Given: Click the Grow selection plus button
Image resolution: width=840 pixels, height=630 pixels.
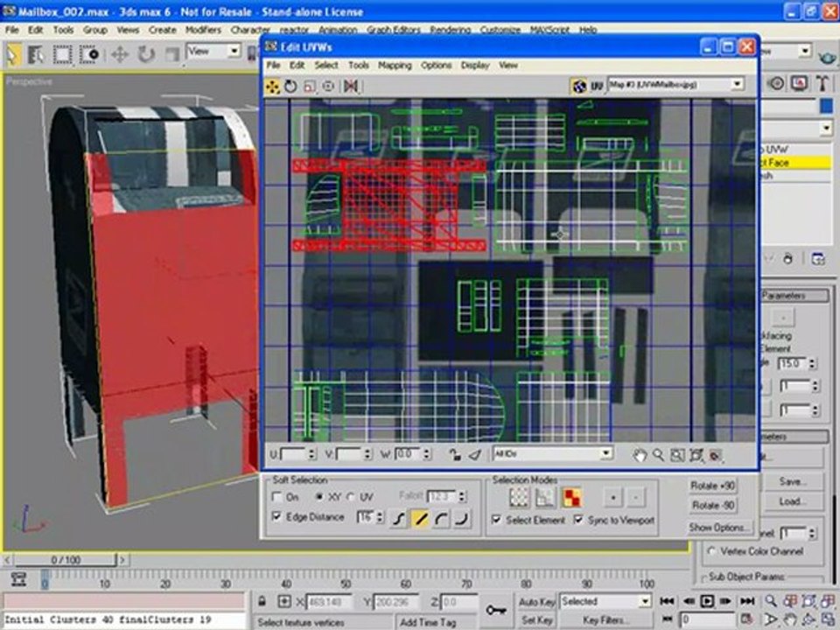Looking at the screenshot, I should [x=612, y=498].
